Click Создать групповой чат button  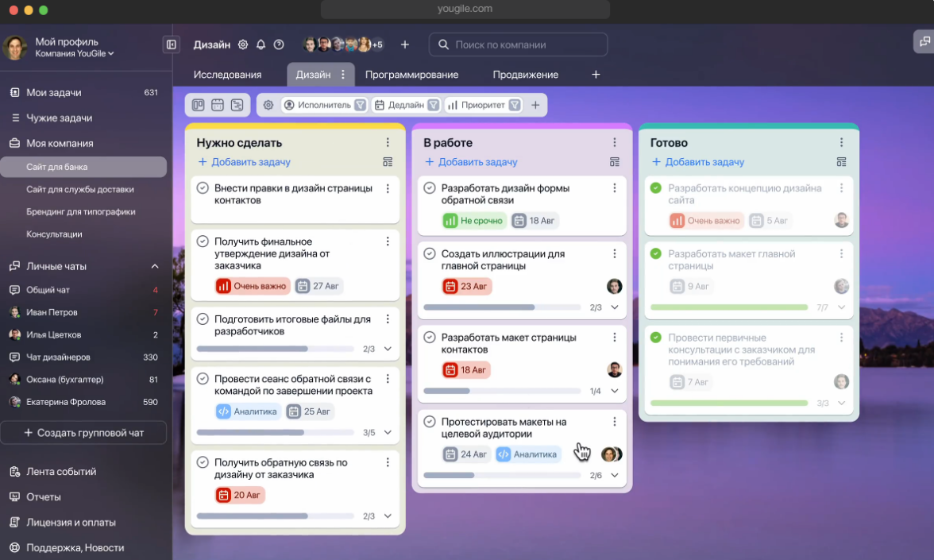83,433
